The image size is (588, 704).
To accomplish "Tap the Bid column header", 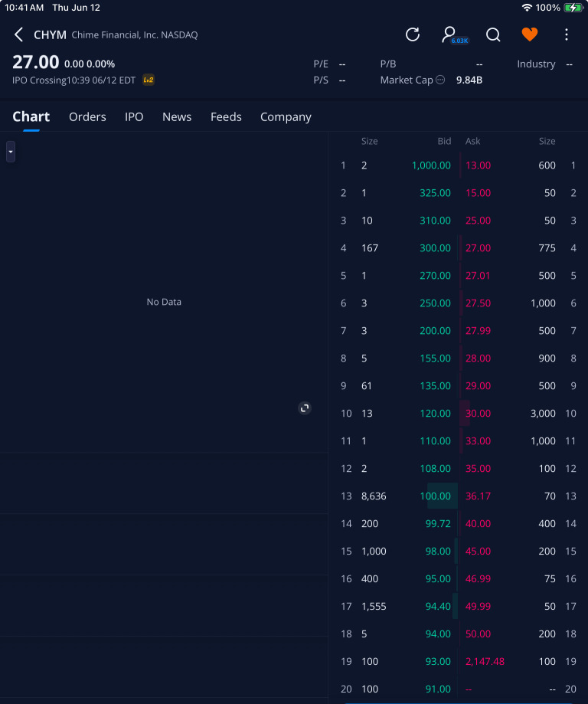I will click(x=444, y=142).
